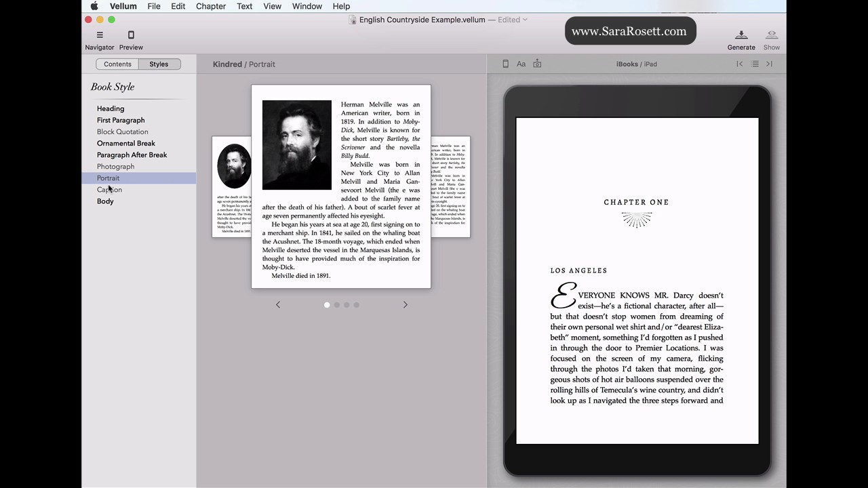Open the Chapter menu
868x488 pixels.
pos(211,6)
